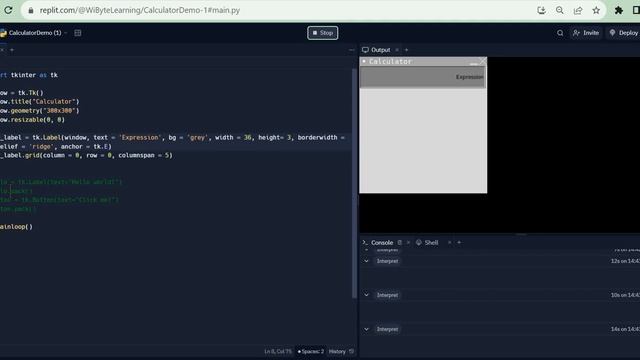Click the editor vertical scrollbar
The width and height of the screenshot is (640, 360).
point(354,184)
